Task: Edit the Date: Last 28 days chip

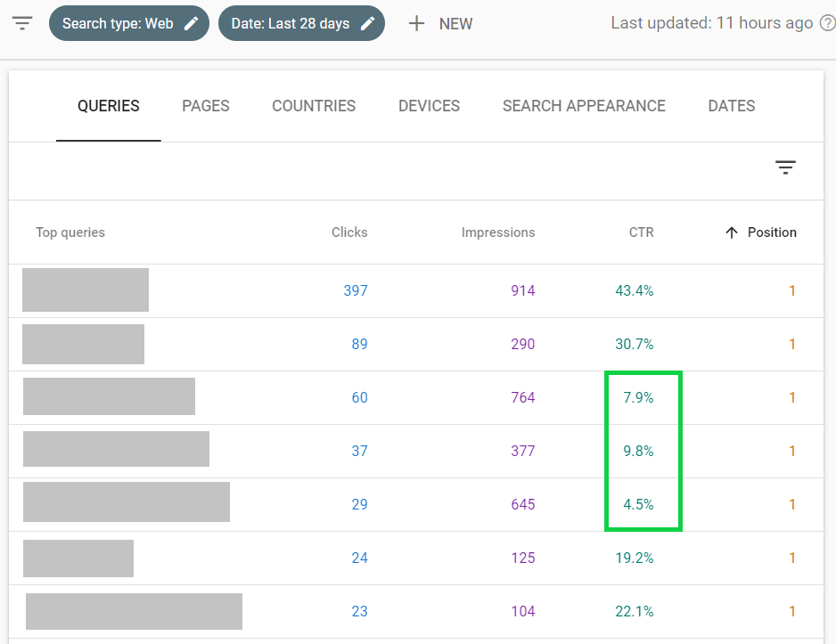Action: click(302, 23)
